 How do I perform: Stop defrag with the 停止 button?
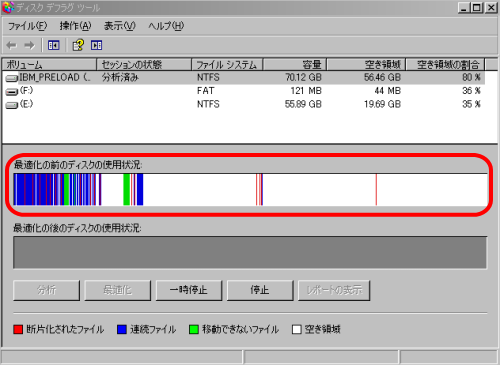[260, 290]
